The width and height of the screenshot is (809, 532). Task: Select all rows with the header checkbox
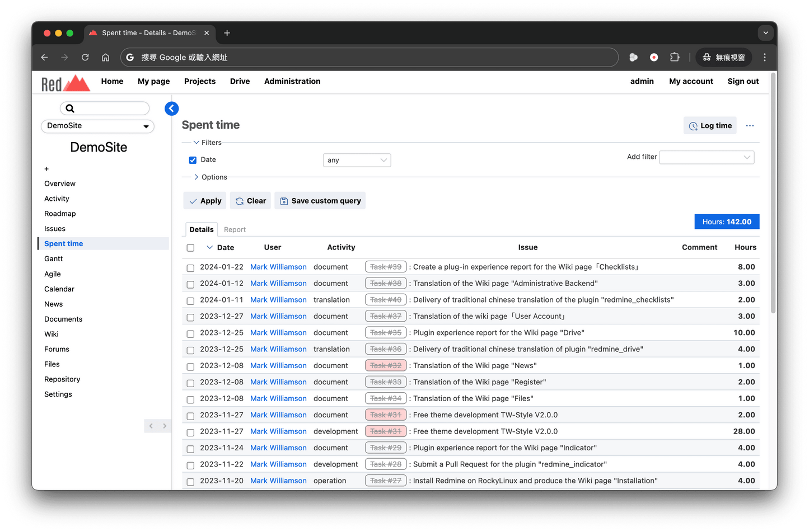click(x=190, y=247)
